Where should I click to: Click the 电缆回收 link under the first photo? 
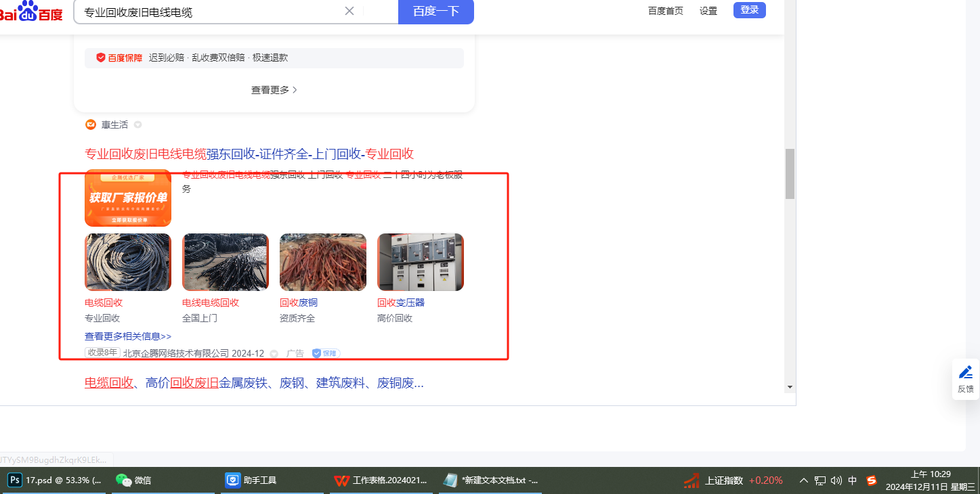coord(104,302)
